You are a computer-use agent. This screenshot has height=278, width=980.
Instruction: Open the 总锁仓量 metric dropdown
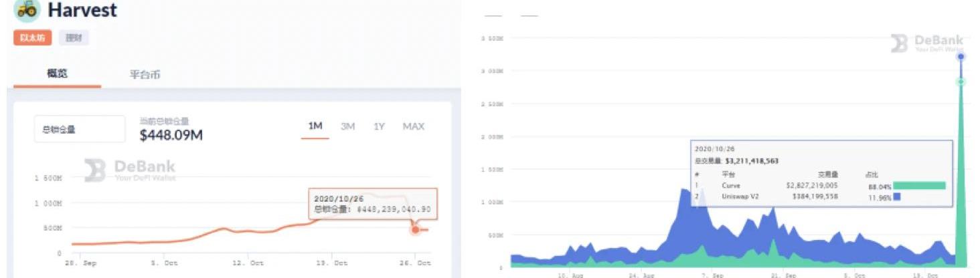tap(79, 129)
